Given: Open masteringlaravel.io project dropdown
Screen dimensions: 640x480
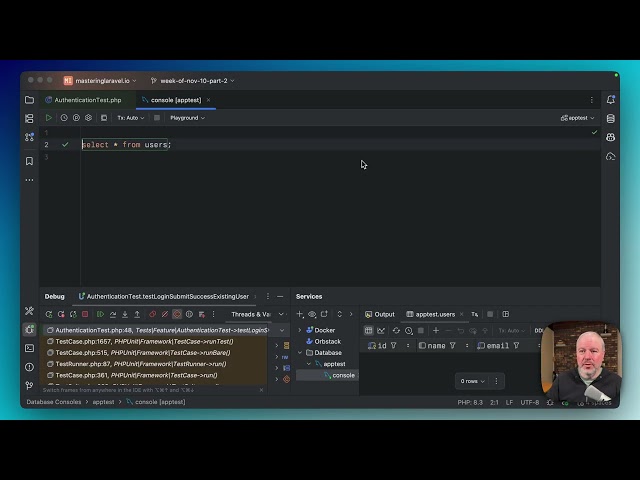Looking at the screenshot, I should [100, 81].
